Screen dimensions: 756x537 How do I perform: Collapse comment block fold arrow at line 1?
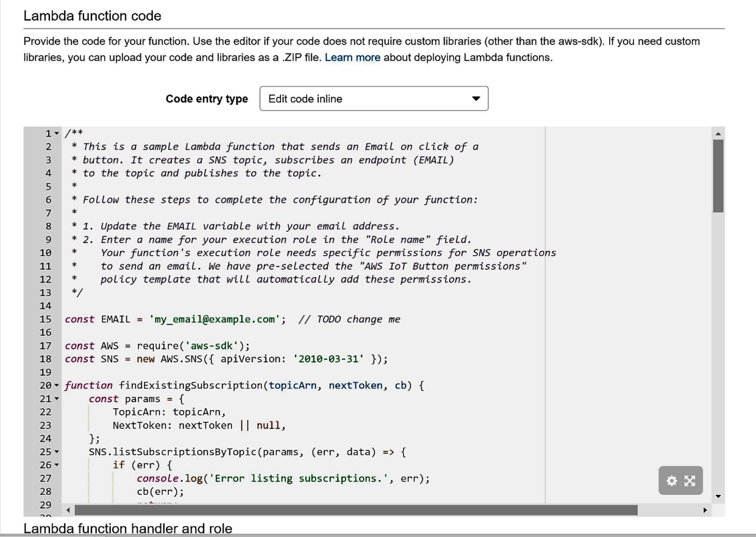[57, 133]
